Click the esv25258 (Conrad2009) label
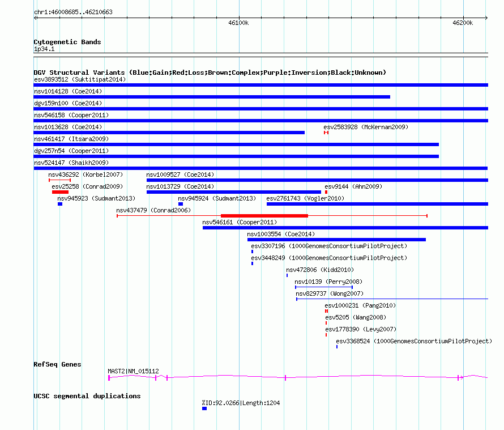The image size is (504, 430). point(87,186)
